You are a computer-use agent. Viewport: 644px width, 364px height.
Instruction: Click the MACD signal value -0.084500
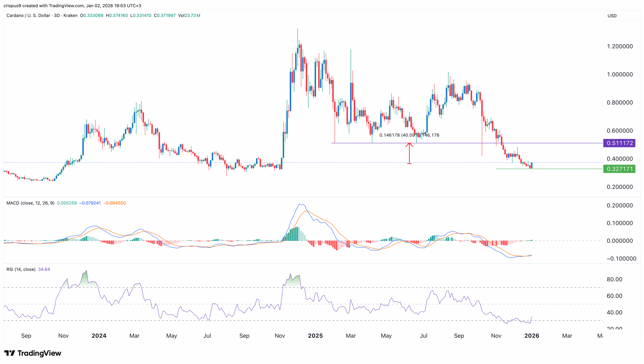[x=115, y=203]
